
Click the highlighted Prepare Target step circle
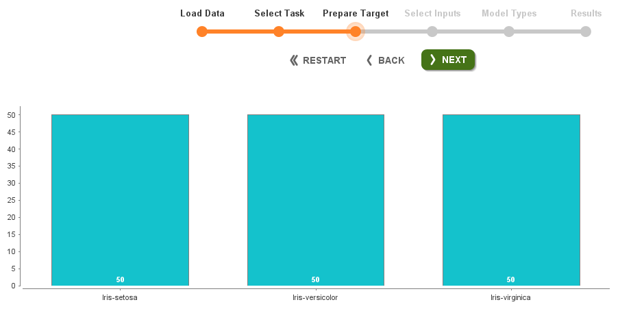tap(355, 32)
